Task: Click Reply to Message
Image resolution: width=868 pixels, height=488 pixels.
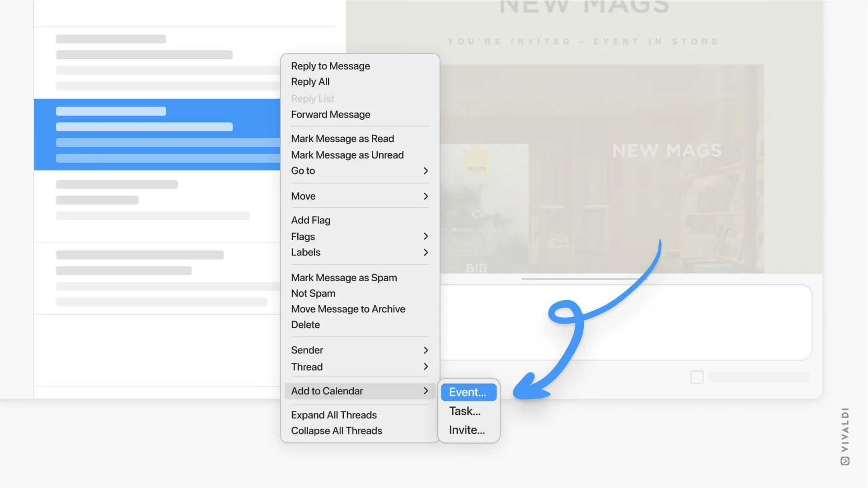Action: click(330, 66)
